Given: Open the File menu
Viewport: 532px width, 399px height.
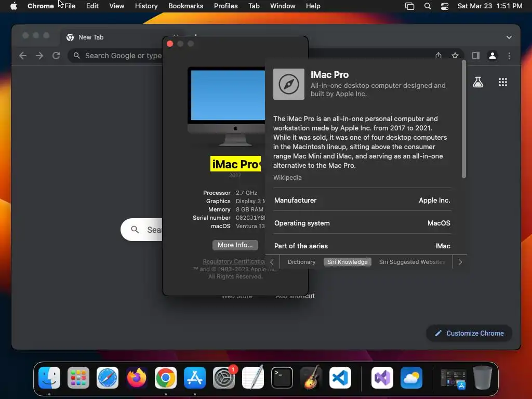Looking at the screenshot, I should [70, 6].
